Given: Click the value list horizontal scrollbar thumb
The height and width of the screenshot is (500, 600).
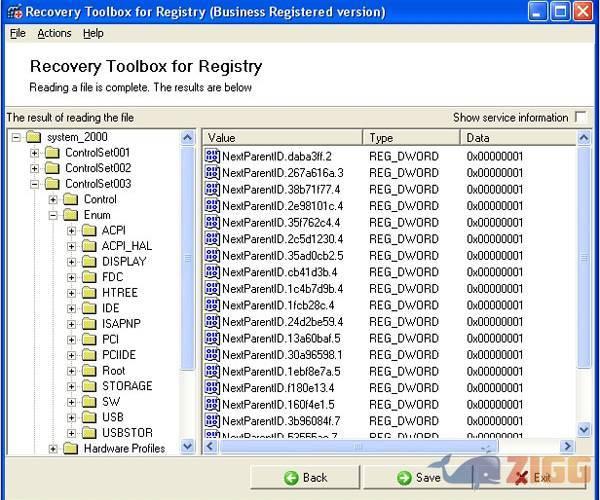Looking at the screenshot, I should point(358,446).
